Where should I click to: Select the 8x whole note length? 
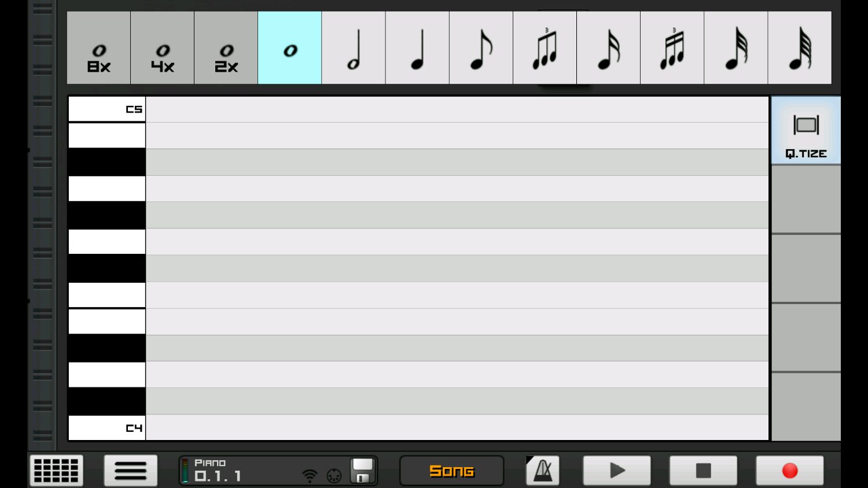[99, 48]
